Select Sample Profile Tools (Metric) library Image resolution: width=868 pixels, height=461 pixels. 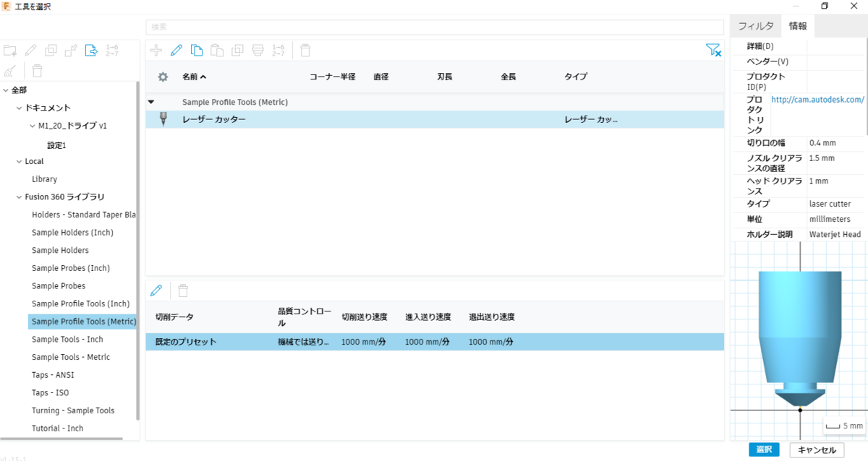tap(82, 322)
